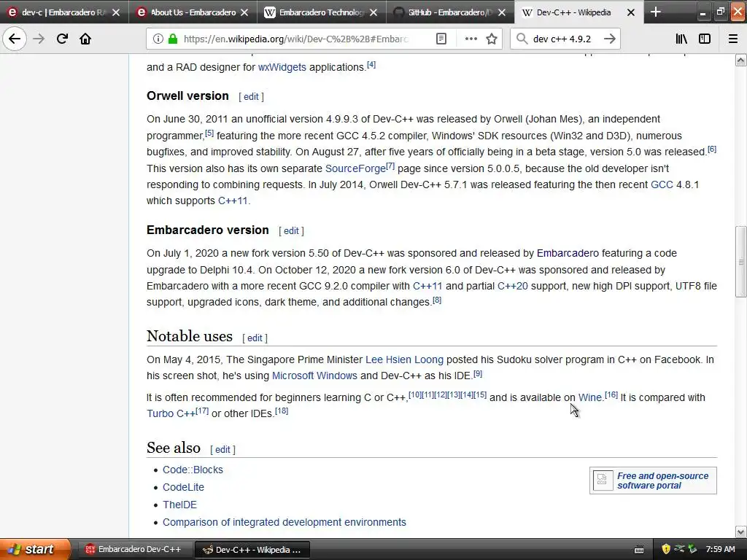This screenshot has height=560, width=747.
Task: Switch to Embarcadero Dev-C++ taskbar window
Action: click(x=134, y=550)
